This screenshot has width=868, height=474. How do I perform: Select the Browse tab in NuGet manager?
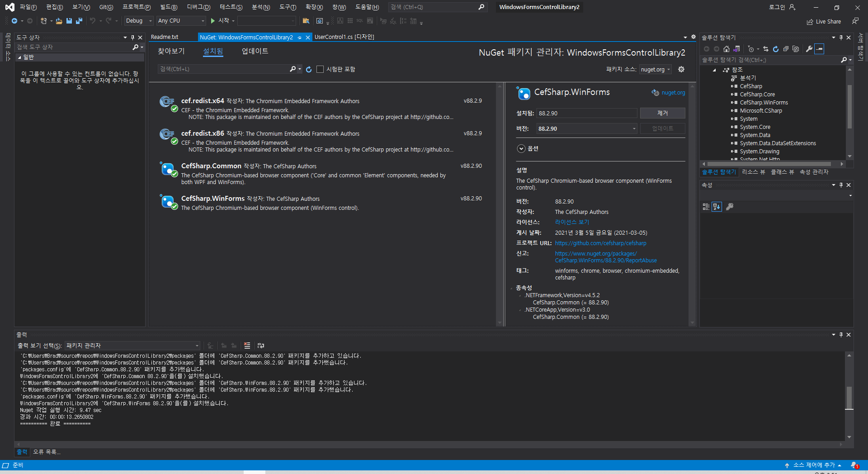(171, 51)
